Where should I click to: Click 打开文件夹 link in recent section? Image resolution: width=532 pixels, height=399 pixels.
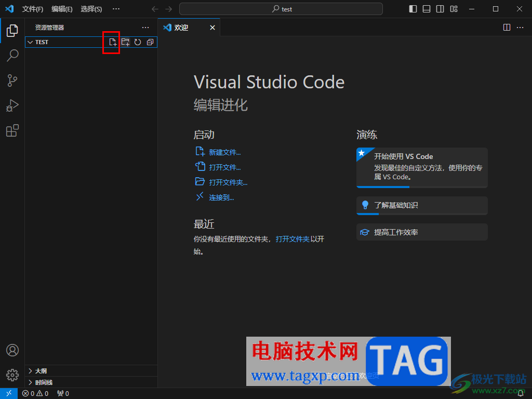tap(292, 239)
